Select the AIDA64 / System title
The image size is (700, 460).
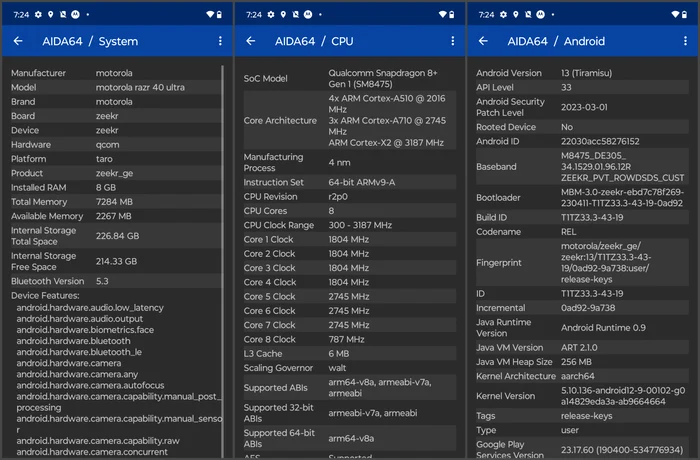(x=90, y=42)
